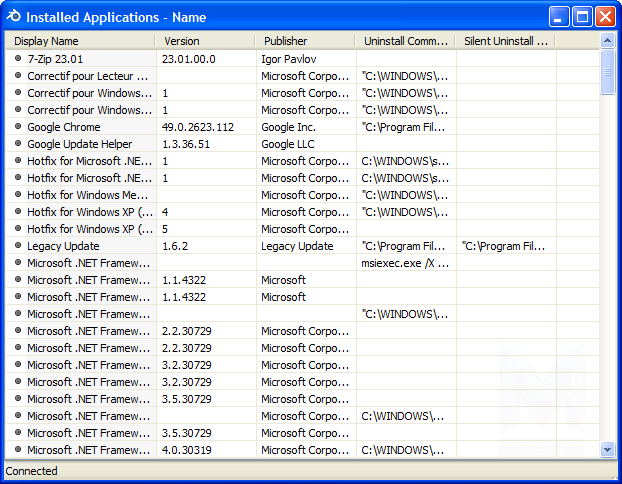
Task: Click the msiexec.exe uninstall command cell
Action: pyautogui.click(x=405, y=263)
